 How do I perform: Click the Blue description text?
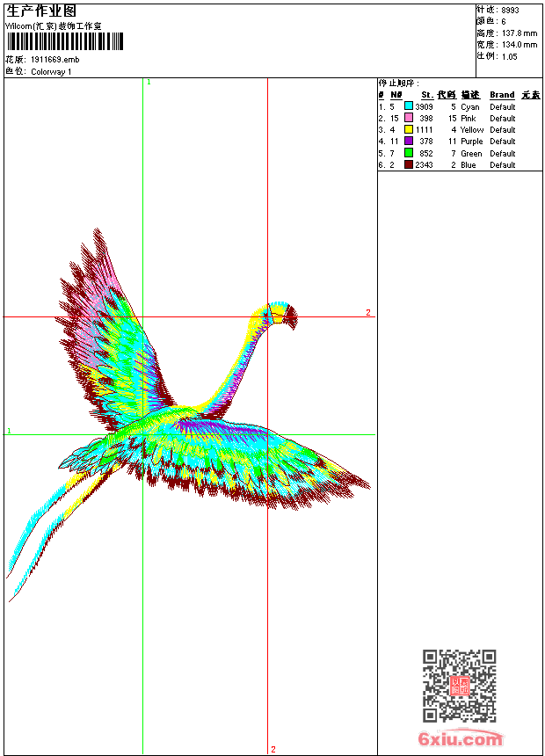pyautogui.click(x=469, y=165)
